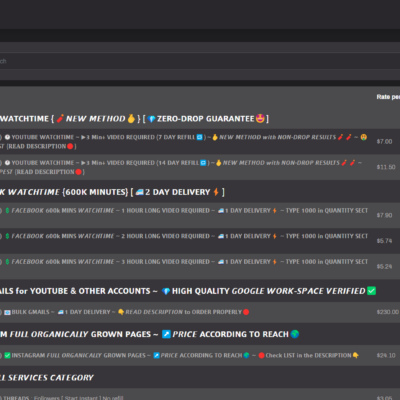The height and width of the screenshot is (400, 400).
Task: Click the $5.74 rate
Action: pos(384,241)
